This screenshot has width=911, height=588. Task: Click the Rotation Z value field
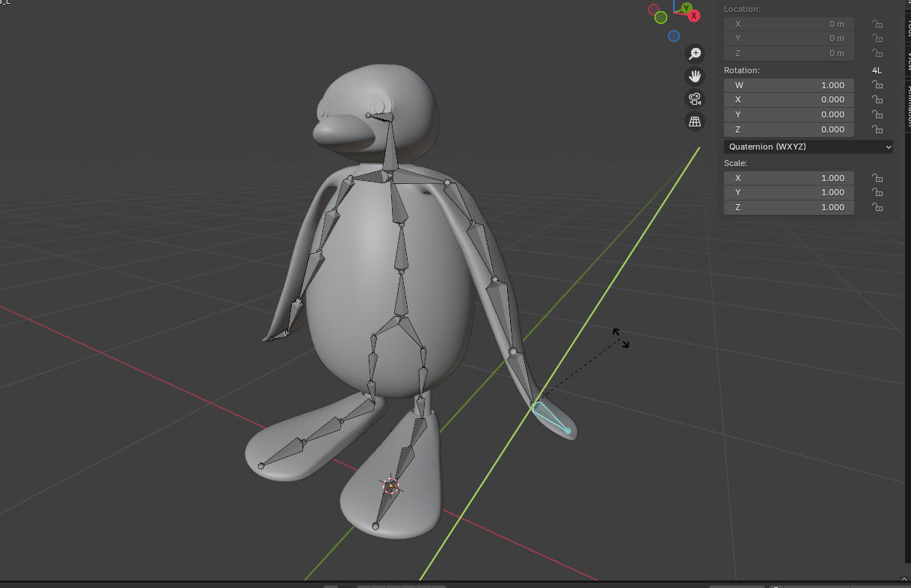click(789, 129)
